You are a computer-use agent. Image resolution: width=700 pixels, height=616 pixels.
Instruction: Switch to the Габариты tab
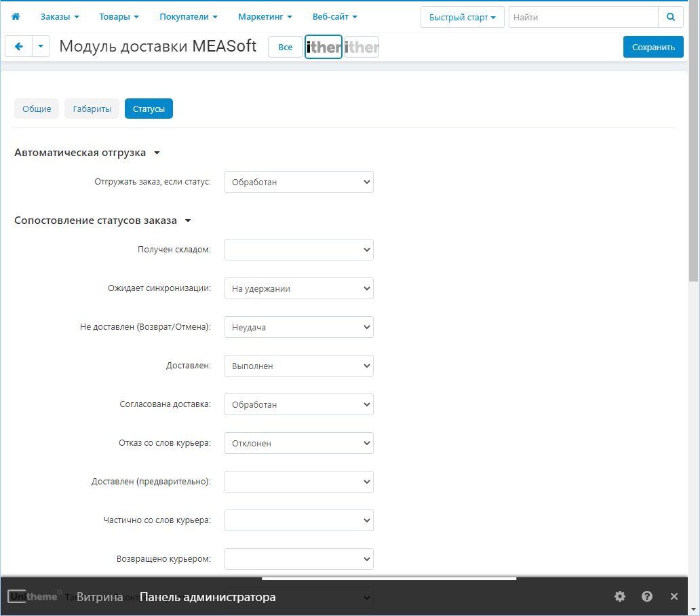[92, 109]
